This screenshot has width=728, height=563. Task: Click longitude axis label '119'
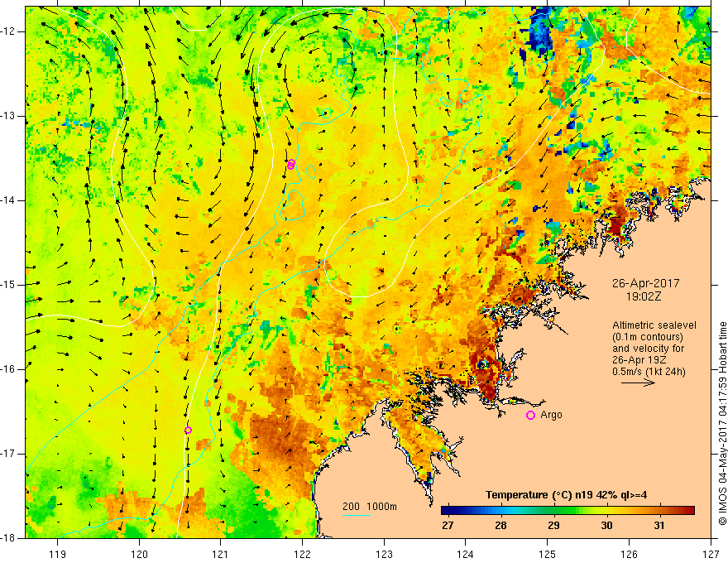(x=58, y=554)
